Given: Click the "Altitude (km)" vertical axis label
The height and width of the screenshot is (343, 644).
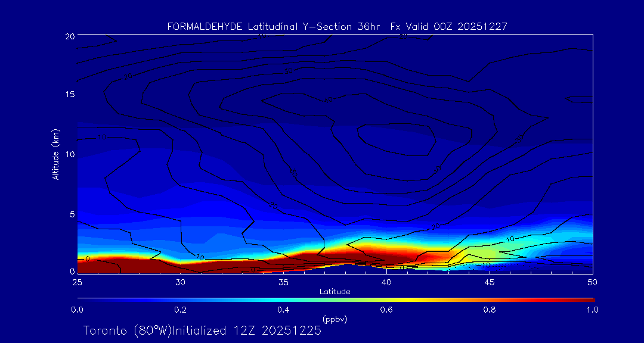Looking at the screenshot, I should (x=55, y=154).
